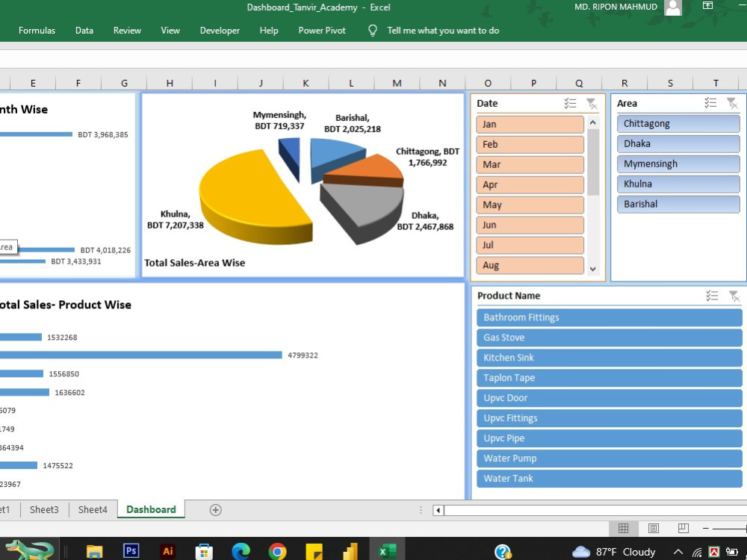The height and width of the screenshot is (560, 747).
Task: Open the Data ribbon tab
Action: [84, 31]
